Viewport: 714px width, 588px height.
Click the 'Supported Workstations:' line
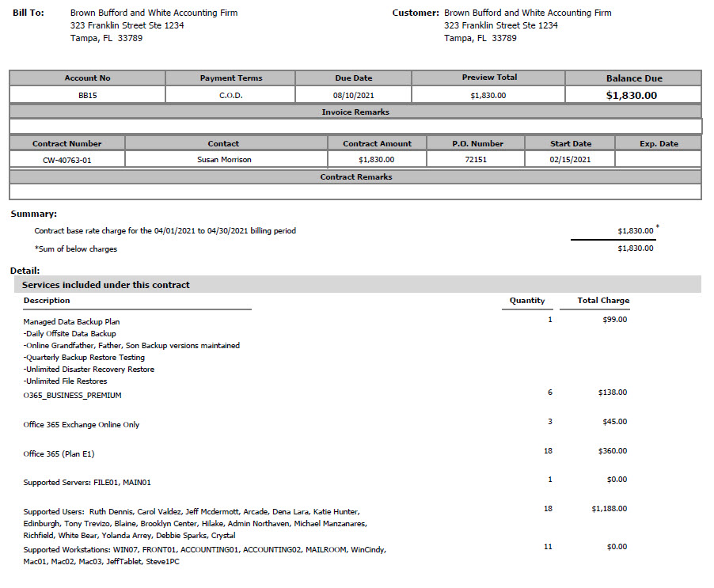coord(204,556)
